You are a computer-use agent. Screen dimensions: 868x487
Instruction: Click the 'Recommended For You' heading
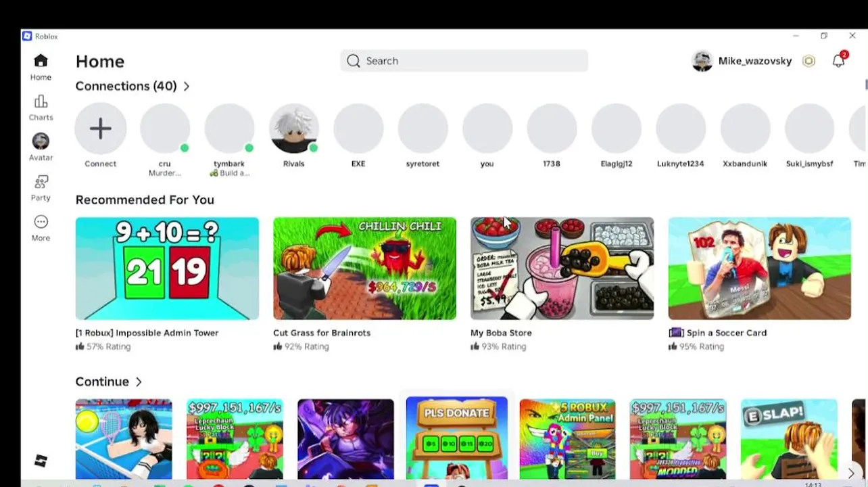[145, 200]
